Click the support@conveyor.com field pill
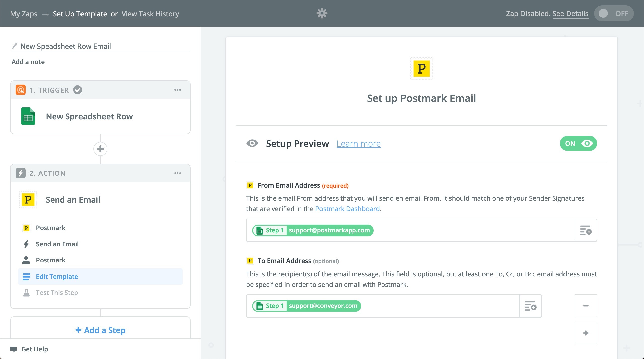644x359 pixels. coord(307,306)
